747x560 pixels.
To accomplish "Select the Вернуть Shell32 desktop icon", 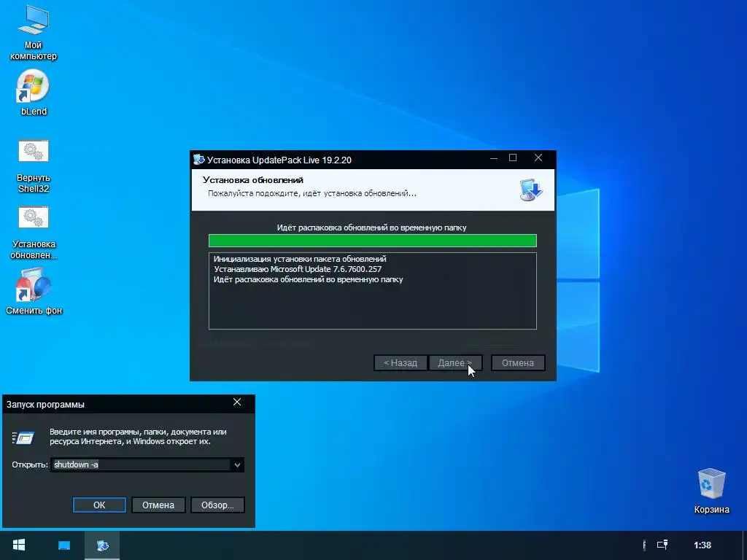I will coord(34,166).
